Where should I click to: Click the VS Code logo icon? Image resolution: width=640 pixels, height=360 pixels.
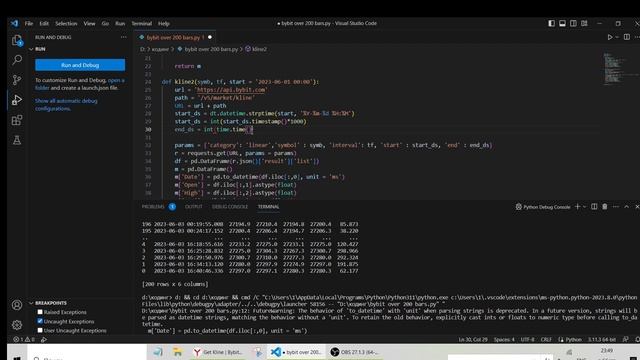15,23
